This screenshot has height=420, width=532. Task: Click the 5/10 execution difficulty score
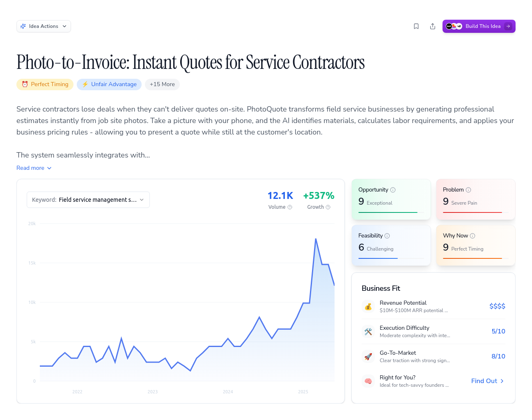498,331
